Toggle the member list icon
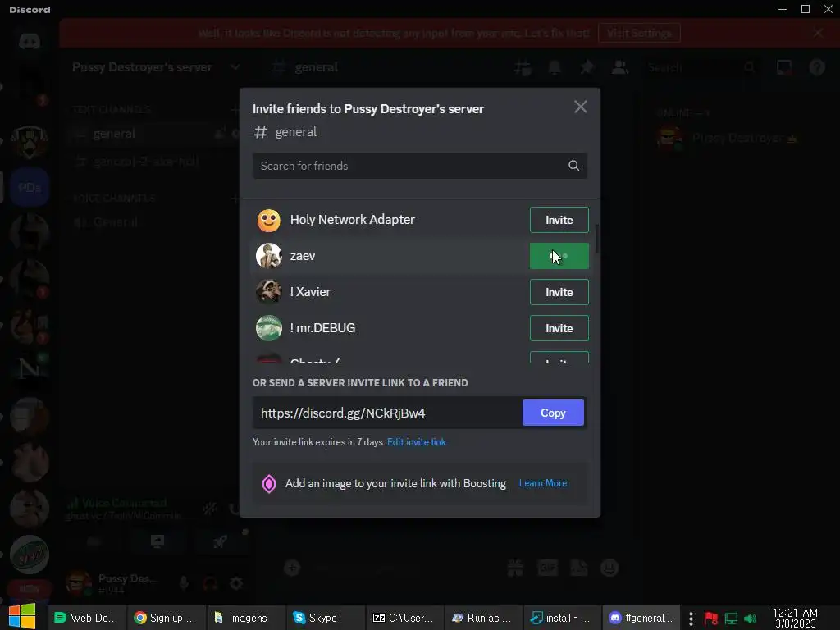Screen dimensions: 840x630 [x=620, y=67]
